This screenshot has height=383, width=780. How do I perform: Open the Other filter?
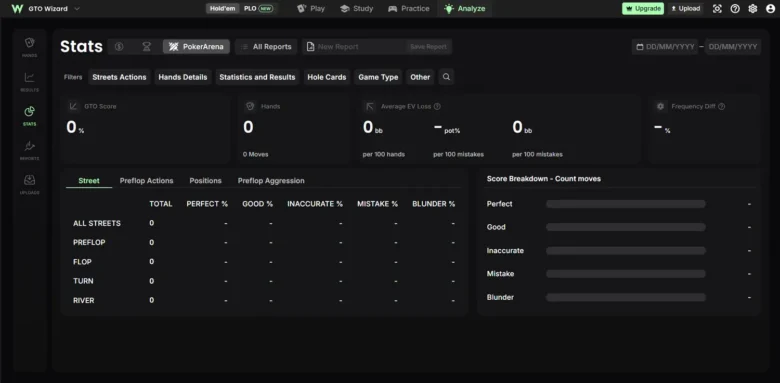point(420,77)
